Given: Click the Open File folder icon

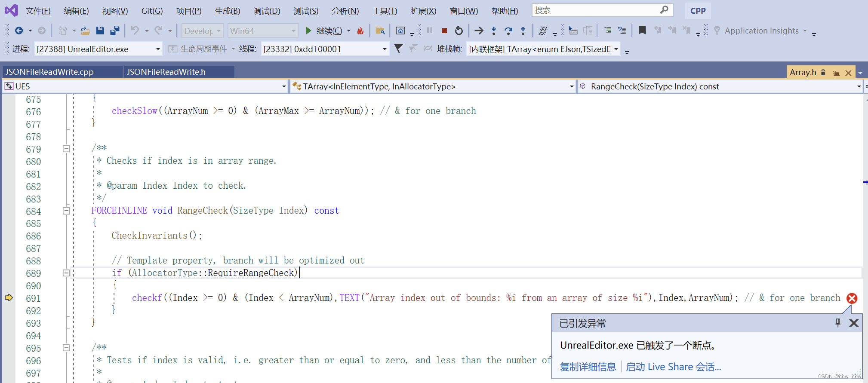Looking at the screenshot, I should [85, 31].
